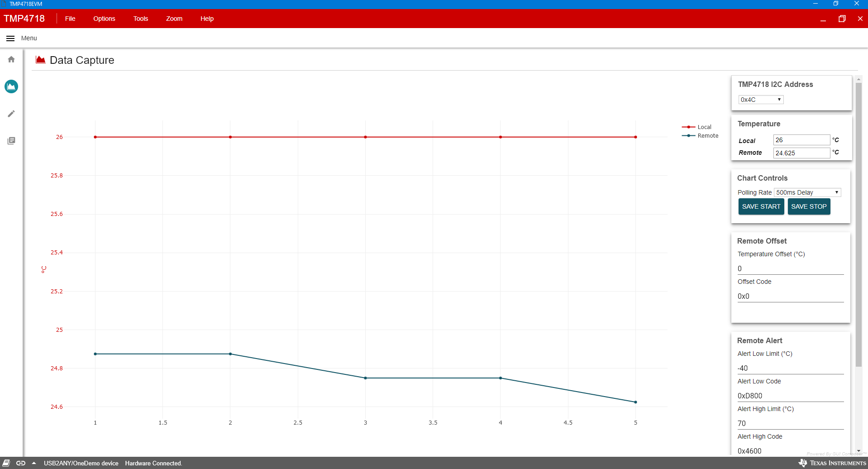
Task: Click the right panel vertical scrollbar
Action: tap(858, 226)
